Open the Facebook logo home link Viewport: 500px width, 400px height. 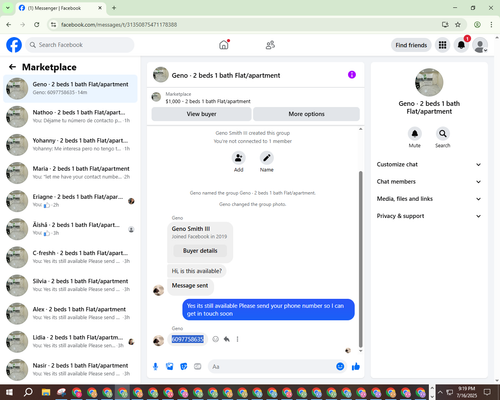(14, 45)
